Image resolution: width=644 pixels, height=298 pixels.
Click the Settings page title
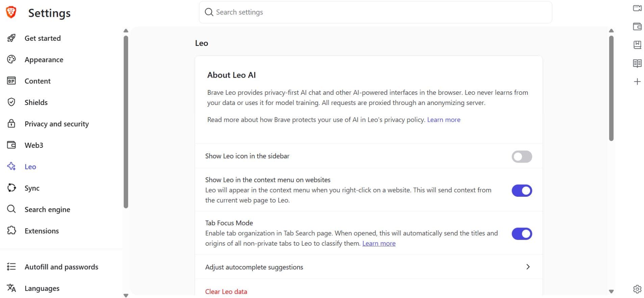click(x=49, y=13)
